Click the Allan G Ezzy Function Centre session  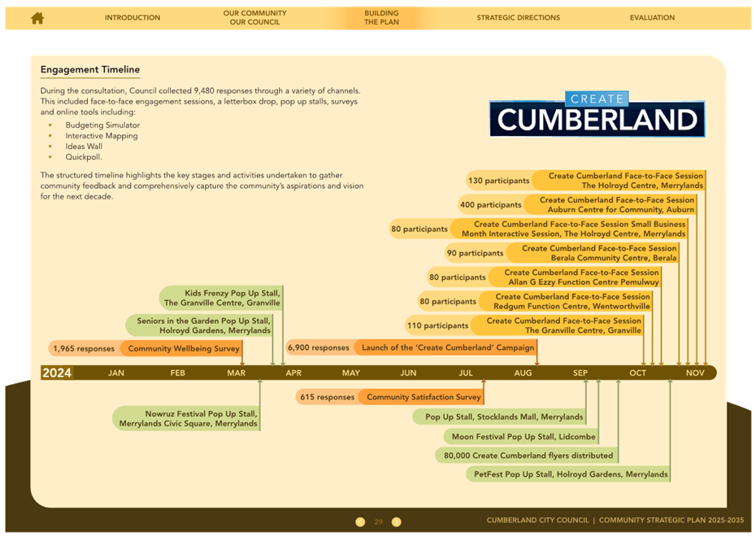pos(576,277)
